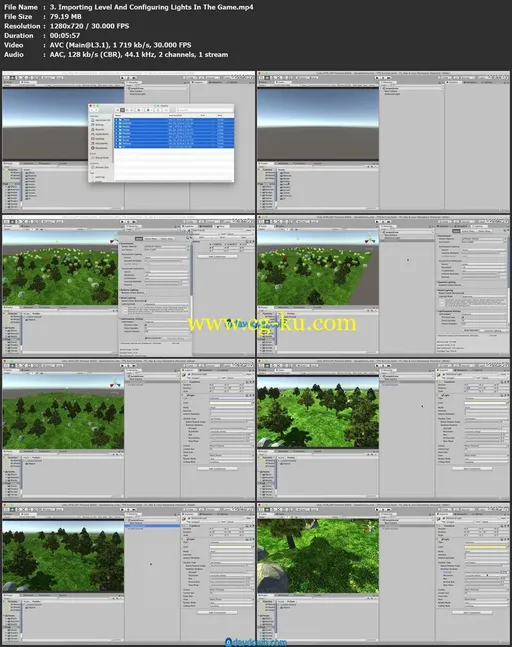
Task: Open the close-up frame with tree shadow and rock
Action: click(x=383, y=574)
